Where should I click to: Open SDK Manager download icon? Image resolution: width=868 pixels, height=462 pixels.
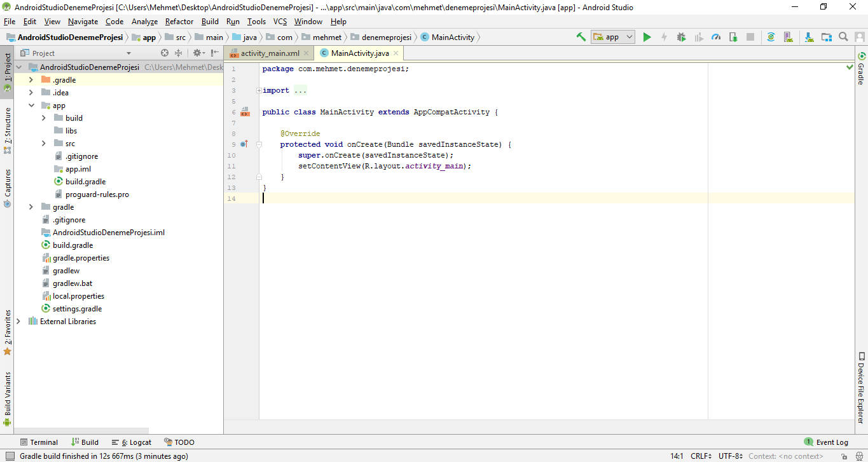808,37
